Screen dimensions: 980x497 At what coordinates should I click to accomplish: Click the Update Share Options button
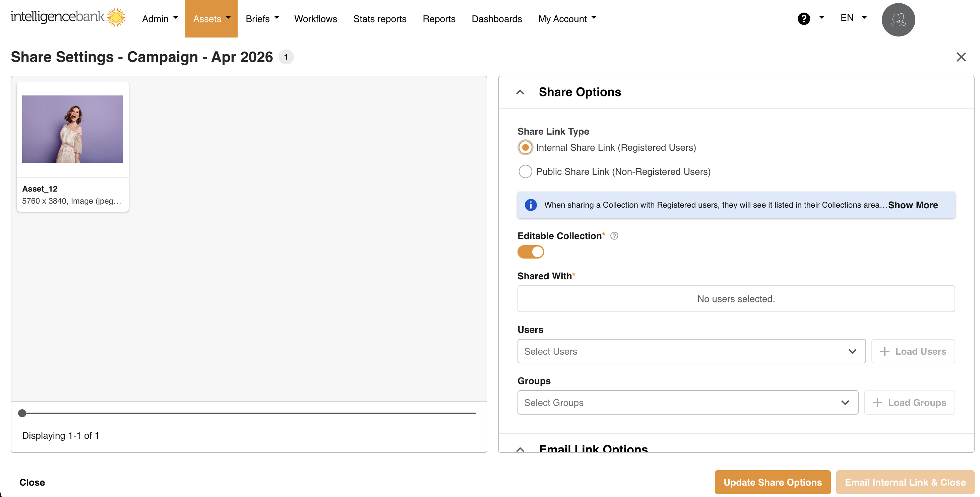coord(772,482)
